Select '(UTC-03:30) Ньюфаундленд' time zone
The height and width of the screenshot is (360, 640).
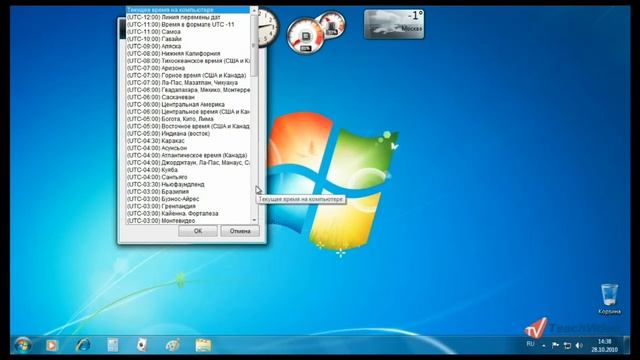point(188,184)
